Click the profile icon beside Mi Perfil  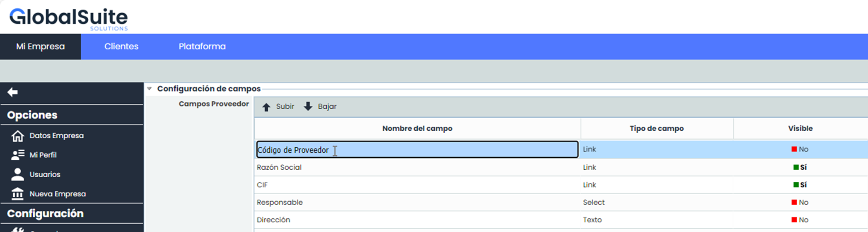[17, 155]
